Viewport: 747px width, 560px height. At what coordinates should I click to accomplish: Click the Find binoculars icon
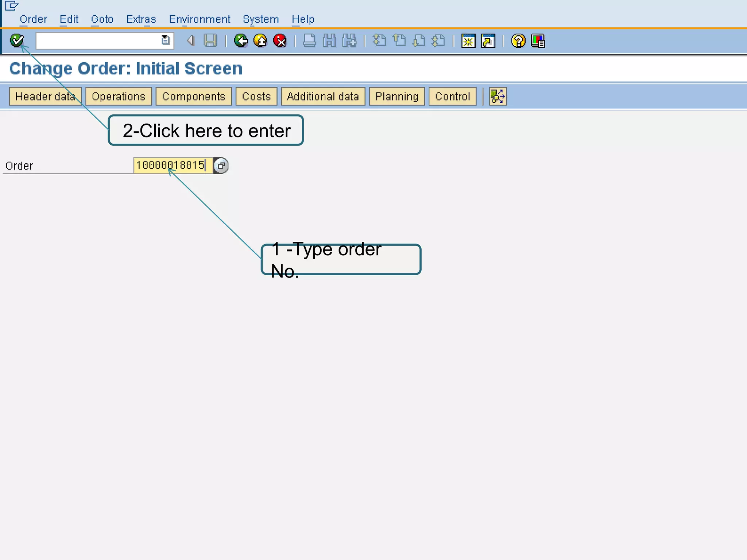point(329,40)
